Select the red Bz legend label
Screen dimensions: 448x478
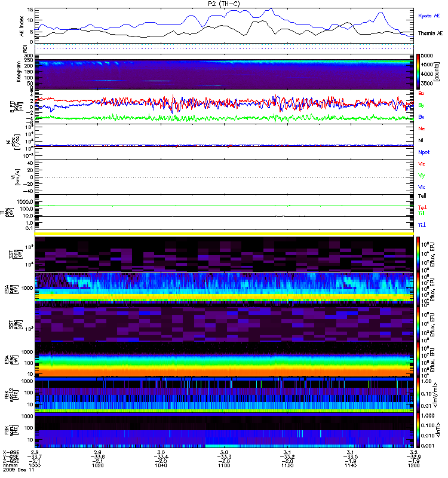pyautogui.click(x=421, y=94)
